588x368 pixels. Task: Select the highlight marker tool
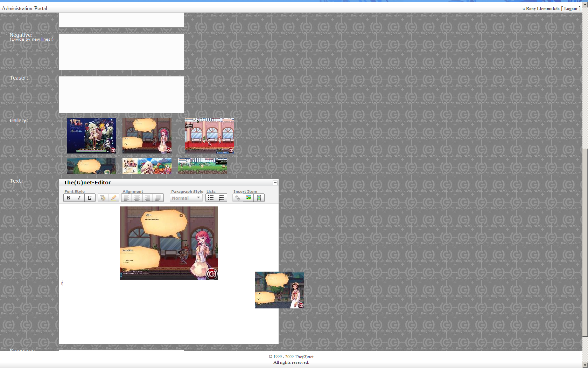pos(113,198)
